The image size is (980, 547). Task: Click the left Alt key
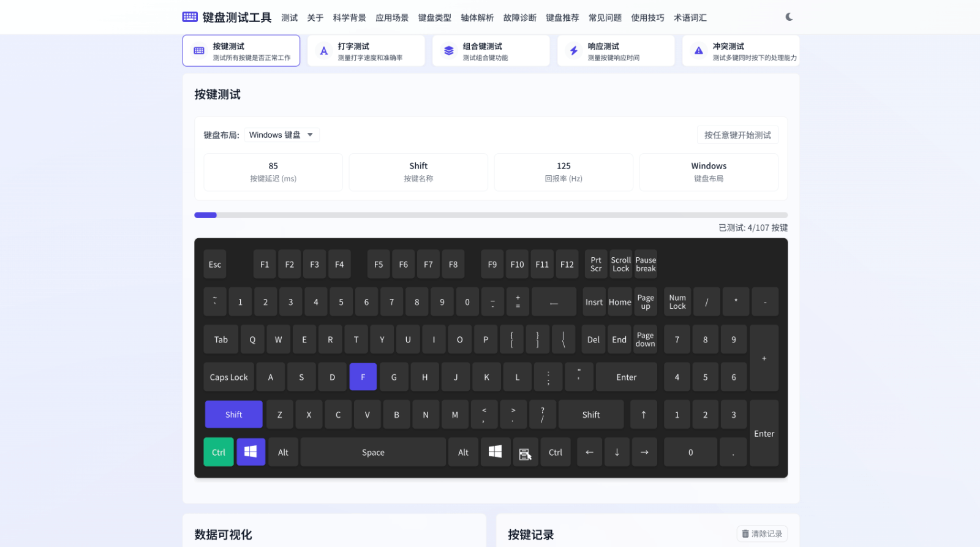coord(283,452)
